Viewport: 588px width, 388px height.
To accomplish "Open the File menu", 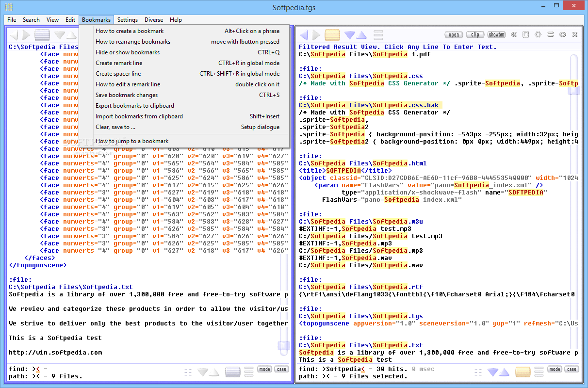I will point(12,20).
